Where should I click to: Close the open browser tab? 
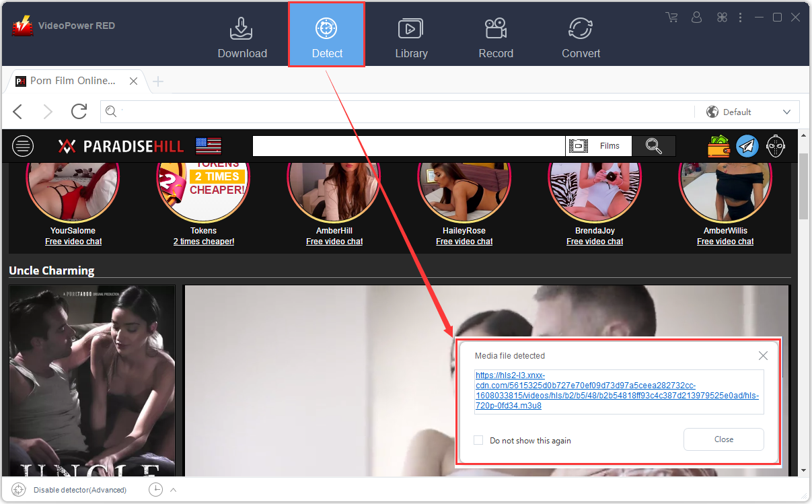point(133,81)
